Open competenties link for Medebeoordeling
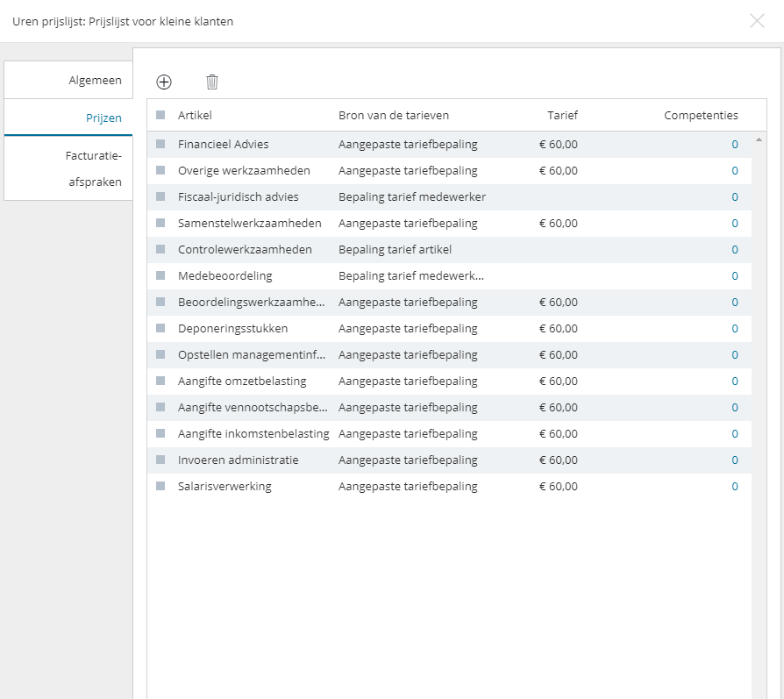This screenshot has height=699, width=784. coord(735,275)
